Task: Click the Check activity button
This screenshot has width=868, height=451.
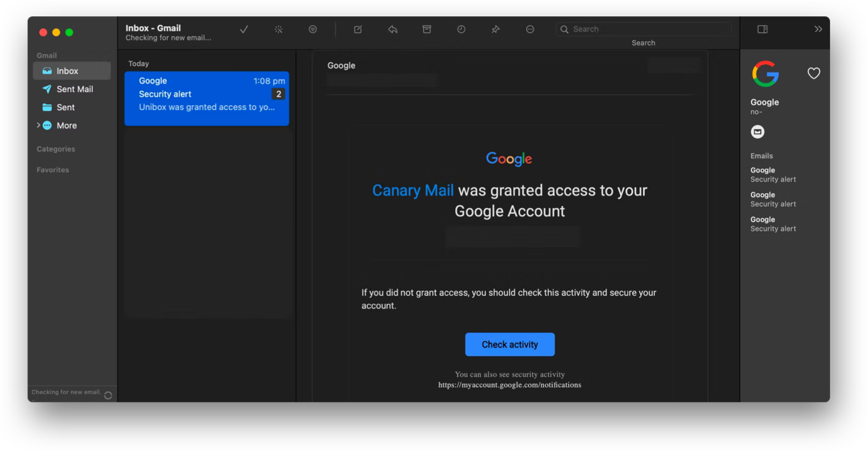Action: point(510,345)
